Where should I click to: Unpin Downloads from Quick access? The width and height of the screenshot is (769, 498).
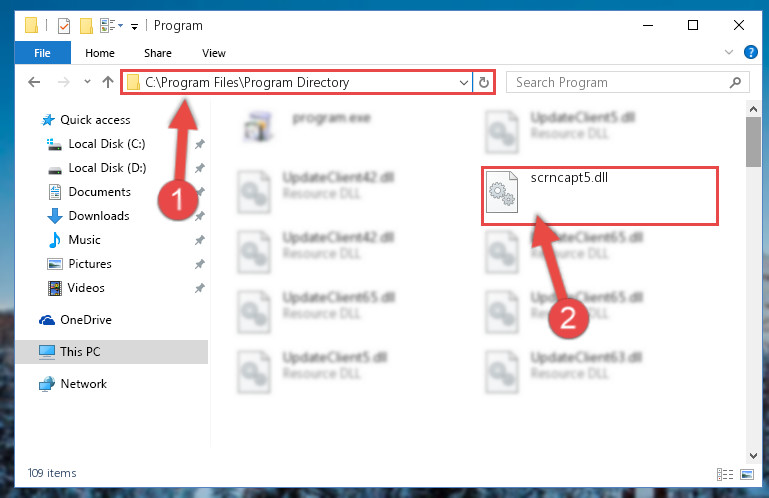pos(199,216)
